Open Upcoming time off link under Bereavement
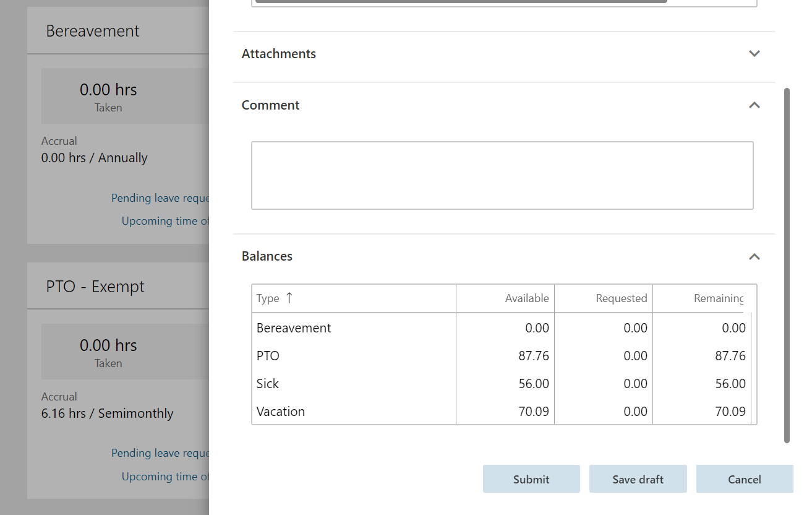812x515 pixels. pos(165,221)
